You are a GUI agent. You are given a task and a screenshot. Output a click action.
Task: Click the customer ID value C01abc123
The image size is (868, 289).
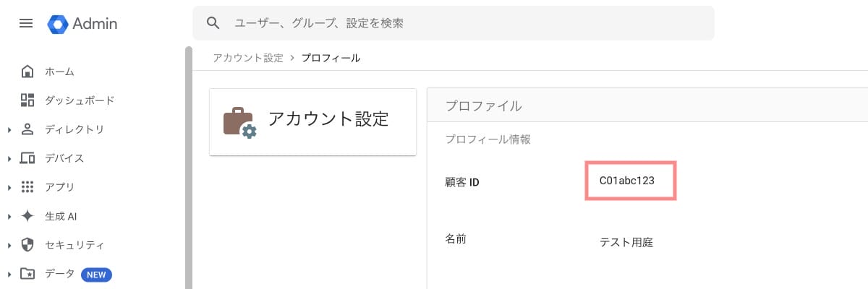[x=627, y=181]
